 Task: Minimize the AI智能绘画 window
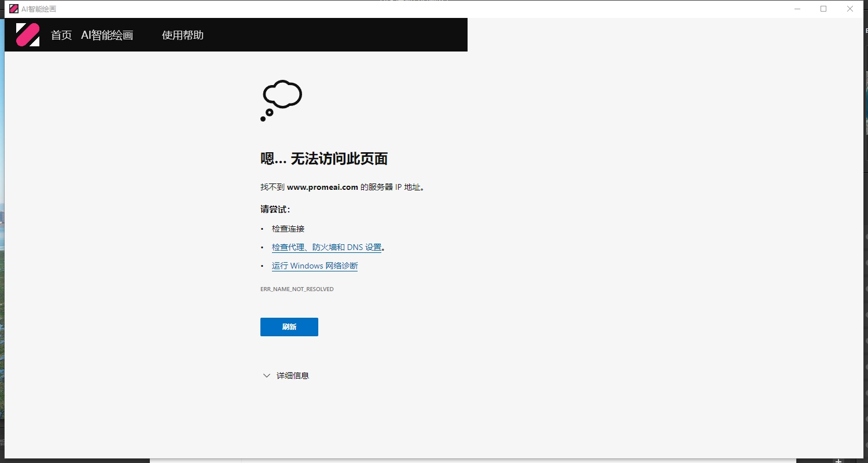tap(797, 9)
